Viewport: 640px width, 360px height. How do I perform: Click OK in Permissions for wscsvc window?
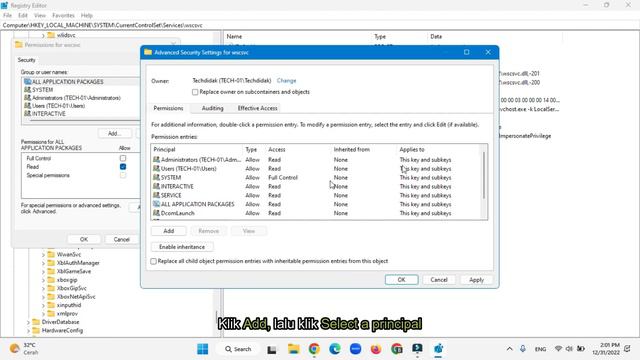coord(84,239)
